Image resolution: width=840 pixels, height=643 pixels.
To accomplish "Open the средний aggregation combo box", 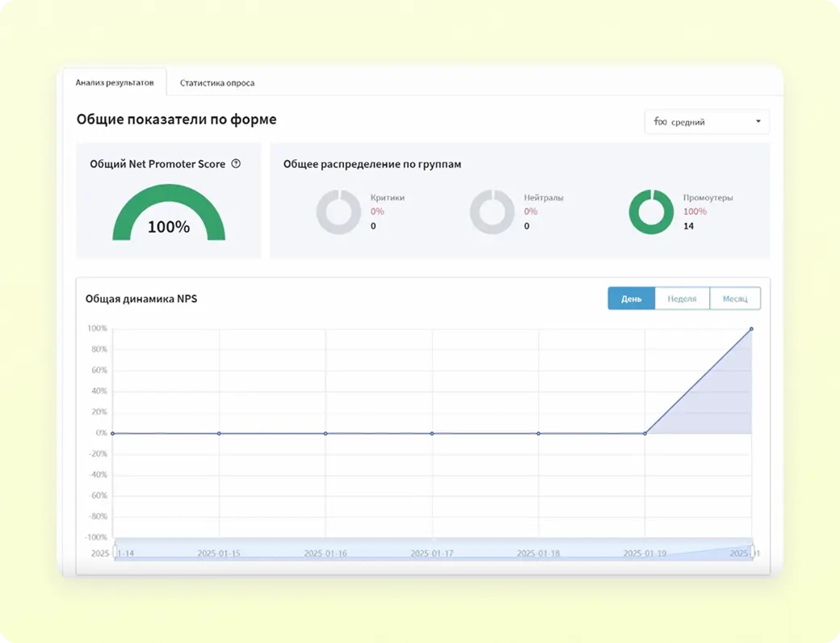I will [707, 122].
